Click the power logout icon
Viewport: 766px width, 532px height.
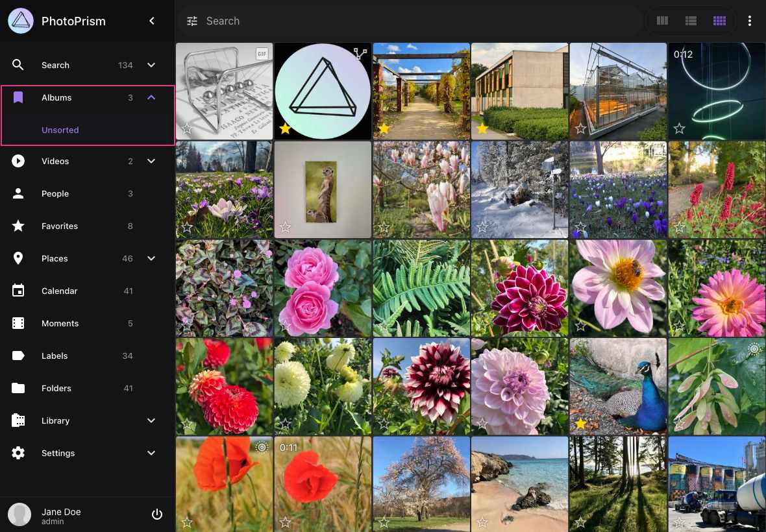(156, 514)
